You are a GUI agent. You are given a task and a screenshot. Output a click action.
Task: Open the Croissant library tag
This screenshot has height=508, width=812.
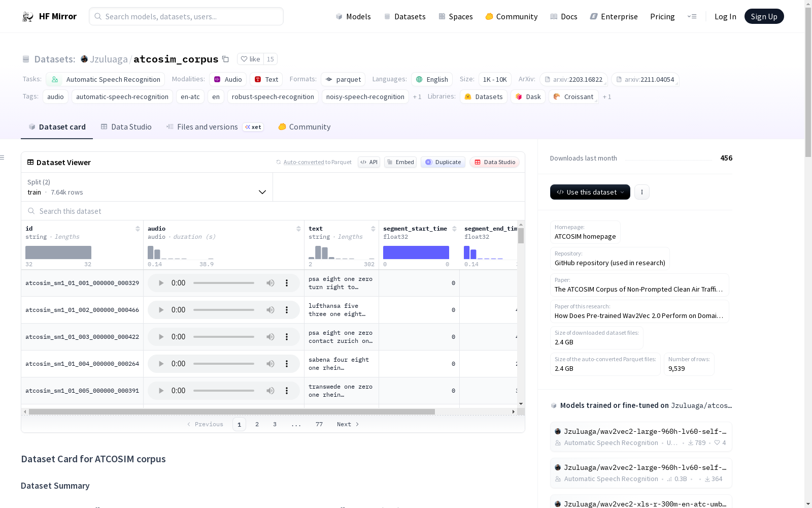pos(573,97)
